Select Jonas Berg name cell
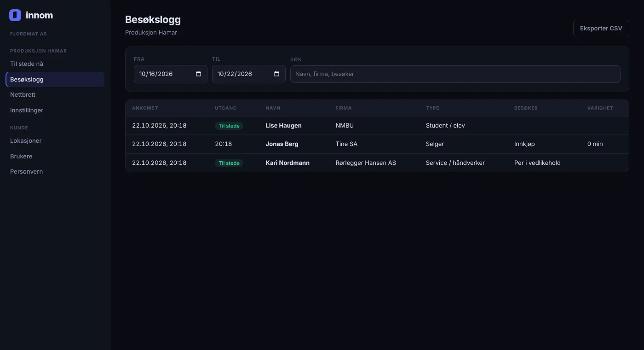The width and height of the screenshot is (644, 350). pyautogui.click(x=282, y=144)
